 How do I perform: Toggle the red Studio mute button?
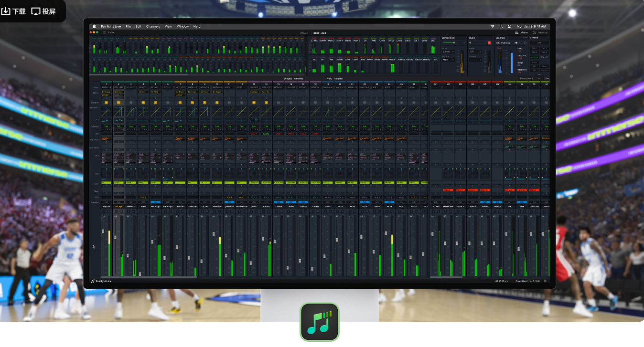pos(489,42)
